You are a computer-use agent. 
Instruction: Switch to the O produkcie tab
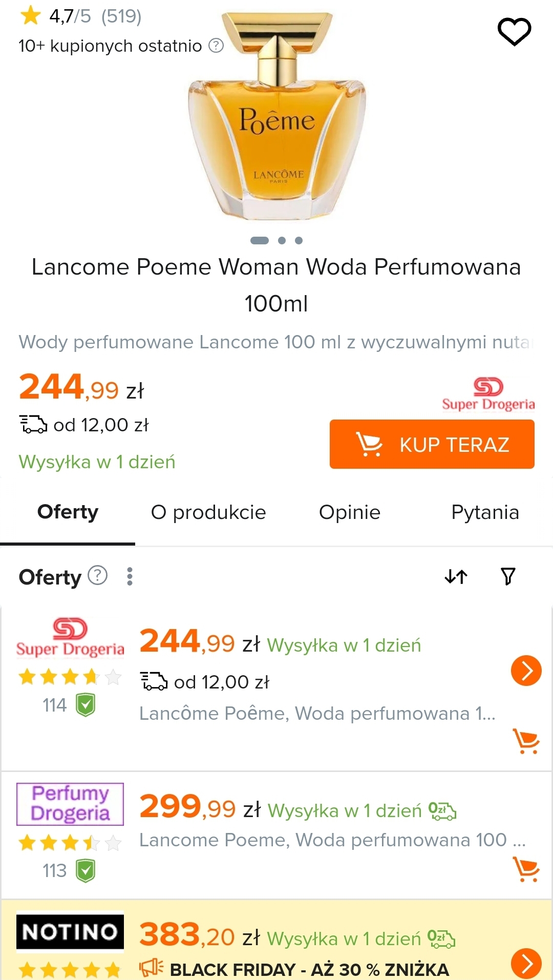[208, 512]
